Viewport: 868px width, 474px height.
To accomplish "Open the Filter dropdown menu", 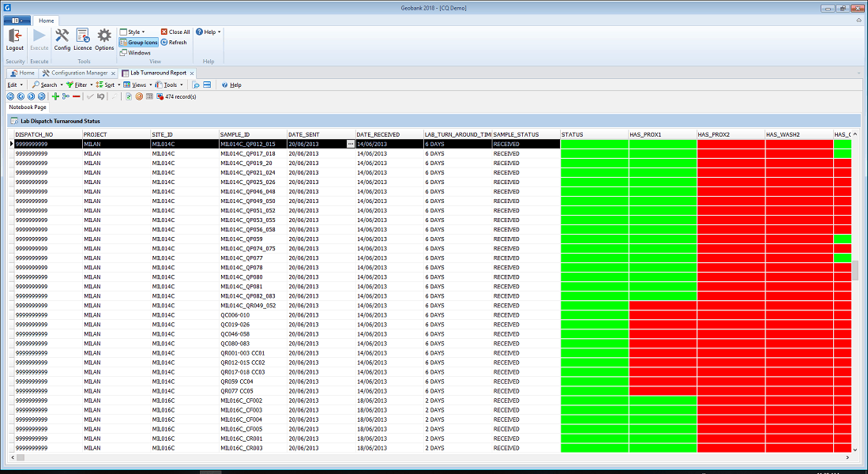I will [x=79, y=85].
